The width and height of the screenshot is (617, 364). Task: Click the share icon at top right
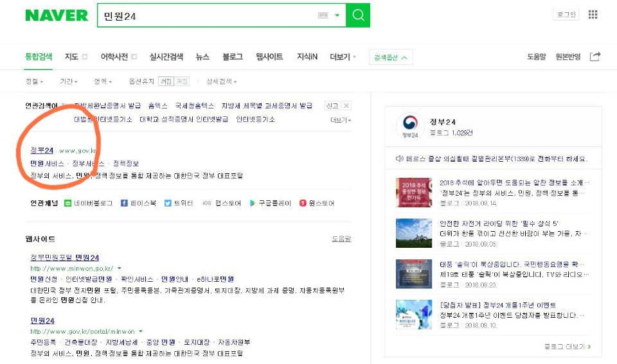click(x=595, y=56)
